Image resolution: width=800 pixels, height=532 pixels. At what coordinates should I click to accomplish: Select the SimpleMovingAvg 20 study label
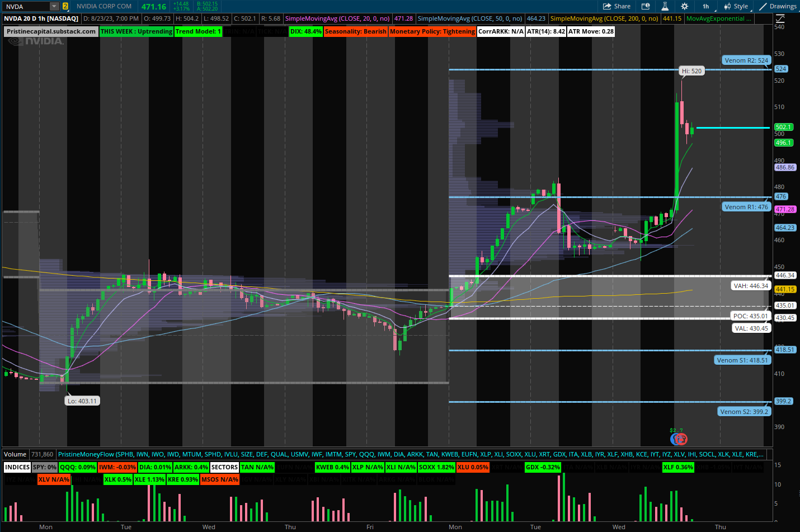coord(337,18)
